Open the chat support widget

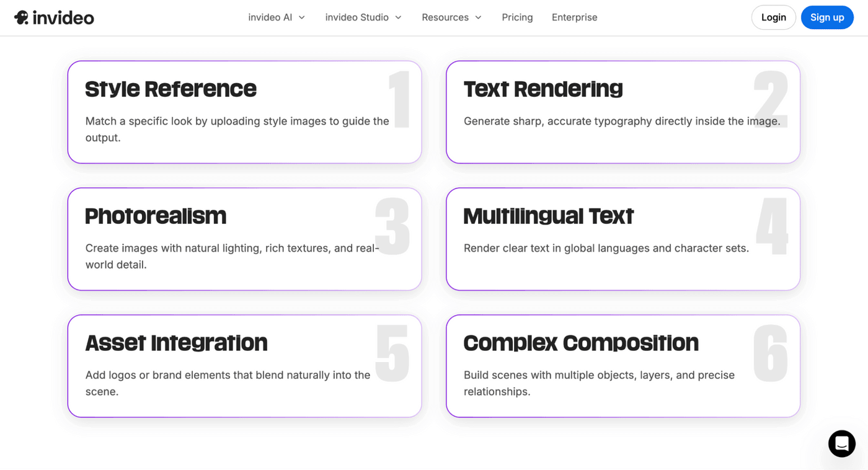click(x=841, y=443)
